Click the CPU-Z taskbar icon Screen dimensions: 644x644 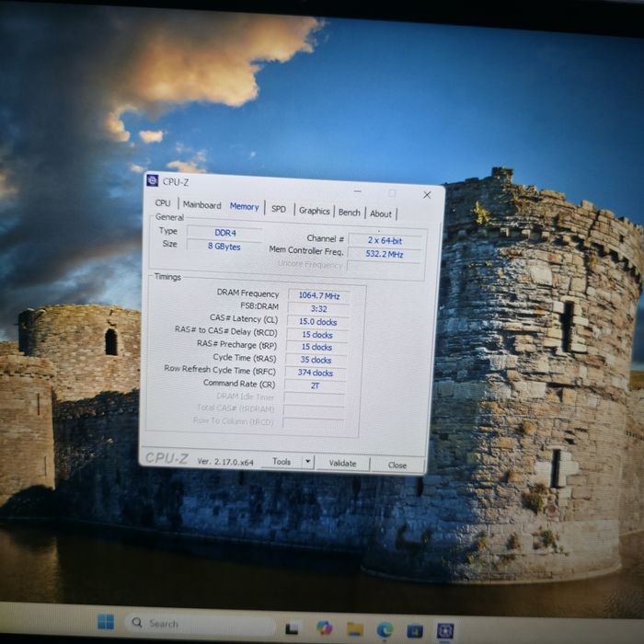445,631
